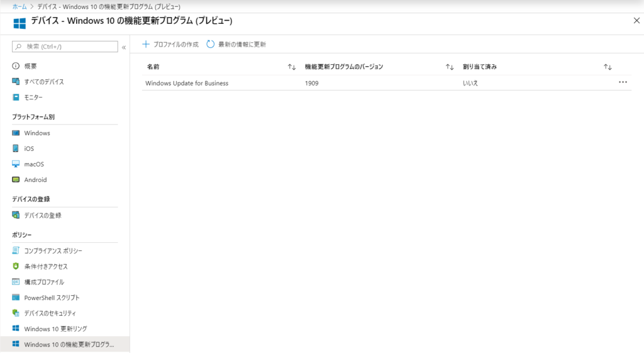
Task: Click the Android platform icon
Action: (16, 179)
